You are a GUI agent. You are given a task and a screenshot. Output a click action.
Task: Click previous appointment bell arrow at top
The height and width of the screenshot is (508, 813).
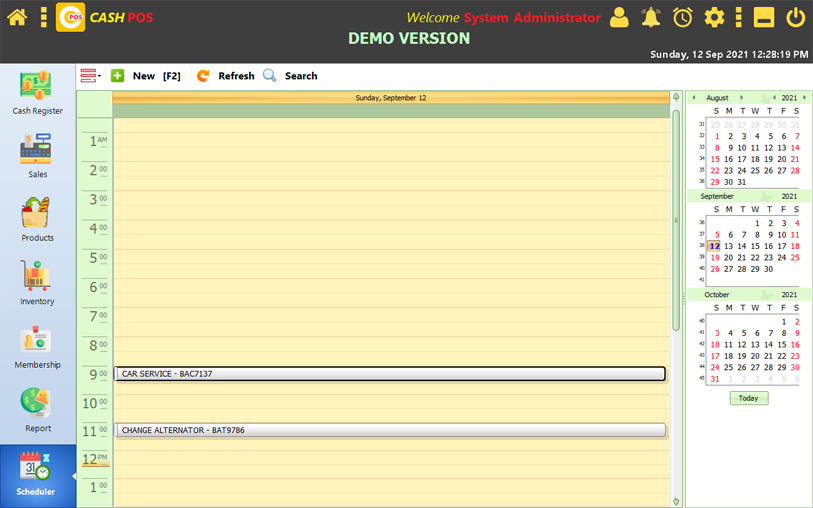(x=676, y=97)
